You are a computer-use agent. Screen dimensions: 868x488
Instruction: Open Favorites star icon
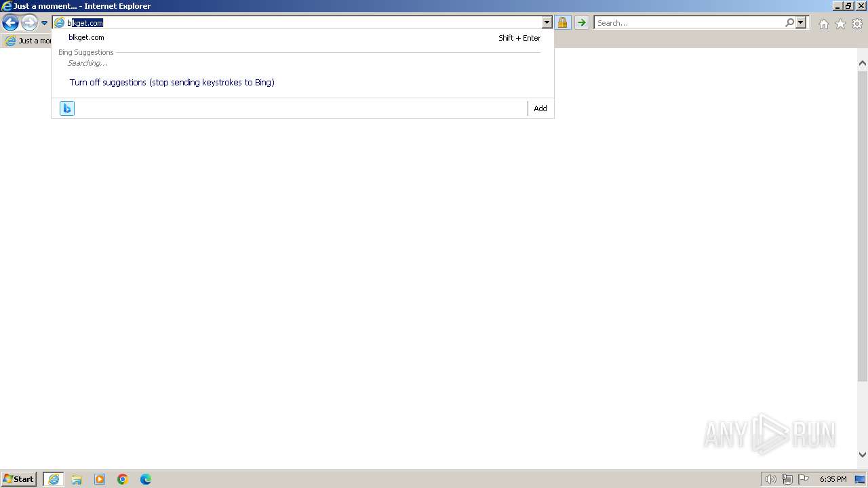point(840,24)
